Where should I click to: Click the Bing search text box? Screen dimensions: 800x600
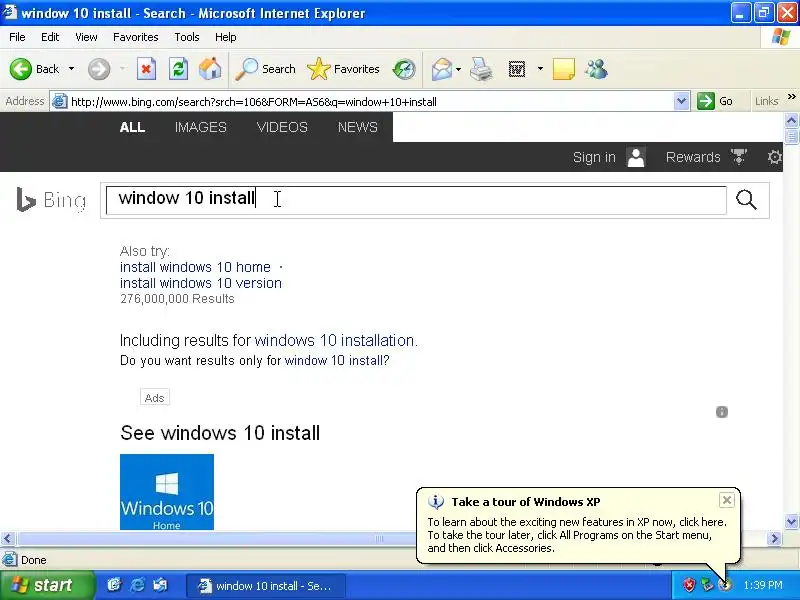(x=416, y=200)
